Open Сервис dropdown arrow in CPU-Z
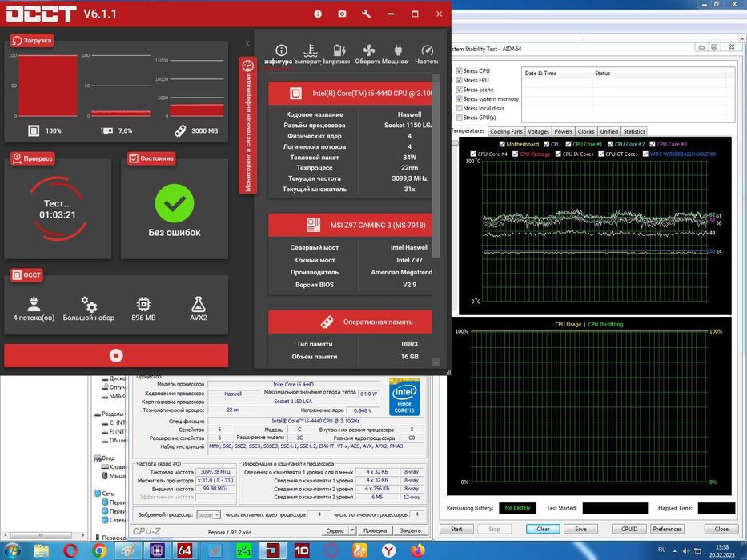This screenshot has height=560, width=747. pyautogui.click(x=352, y=530)
